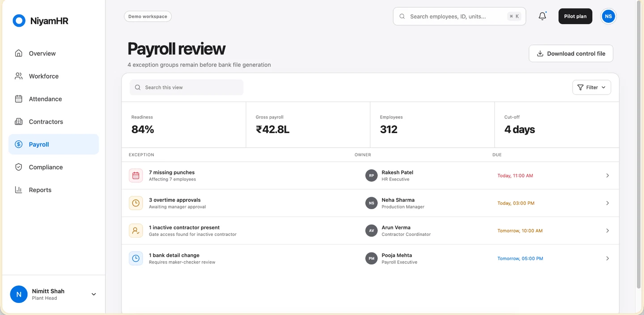The height and width of the screenshot is (315, 644).
Task: Click the Contractors building icon
Action: pyautogui.click(x=18, y=122)
